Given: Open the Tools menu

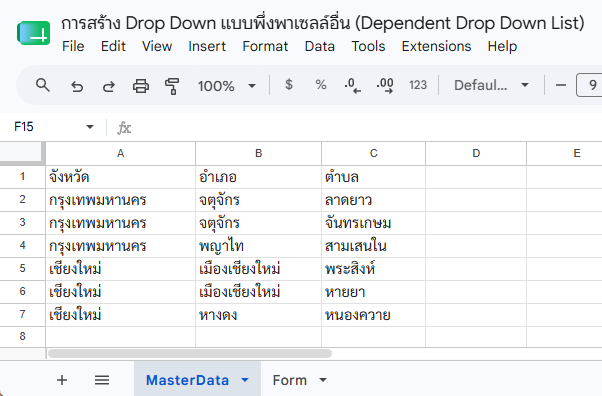Looking at the screenshot, I should pos(368,46).
